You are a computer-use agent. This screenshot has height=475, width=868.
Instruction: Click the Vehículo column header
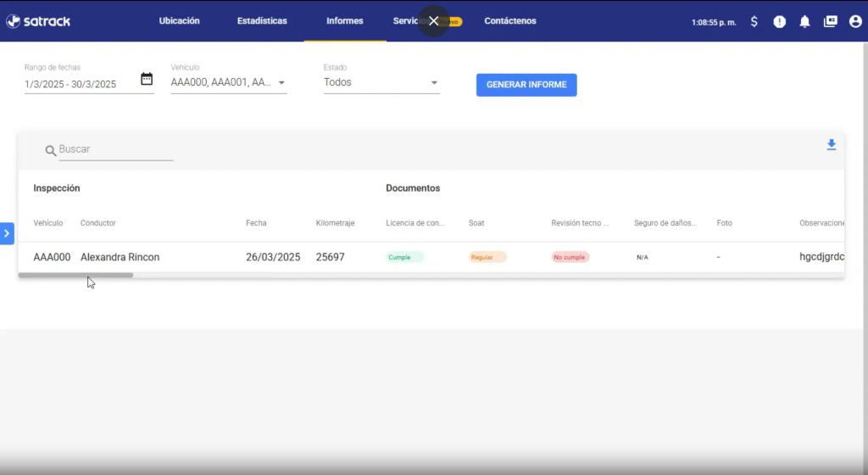tap(48, 223)
